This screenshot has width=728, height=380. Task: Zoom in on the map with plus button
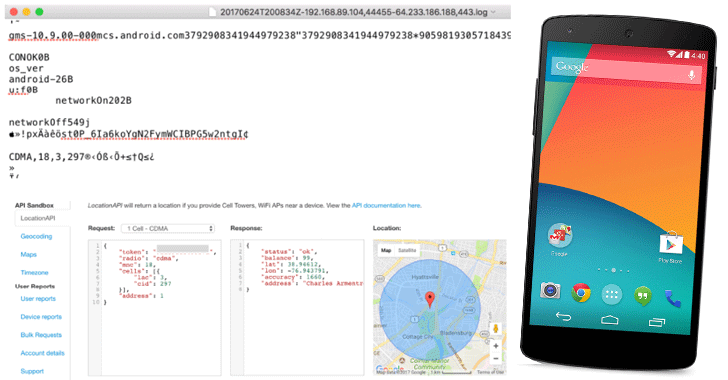[496, 346]
